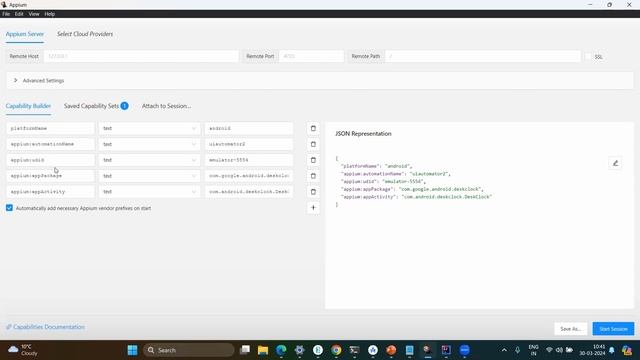Open the Edit menu
640x360 pixels.
19,14
